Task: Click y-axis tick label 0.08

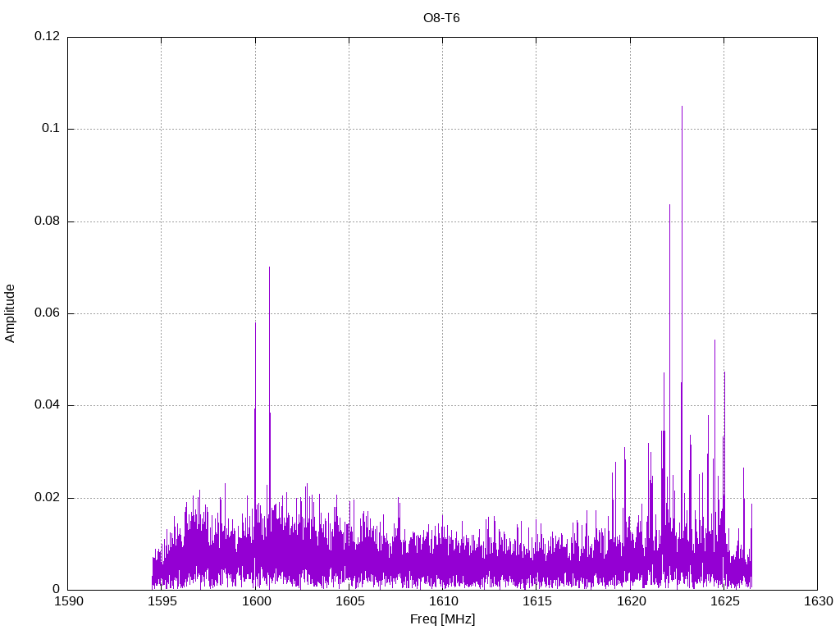Action: pyautogui.click(x=47, y=221)
